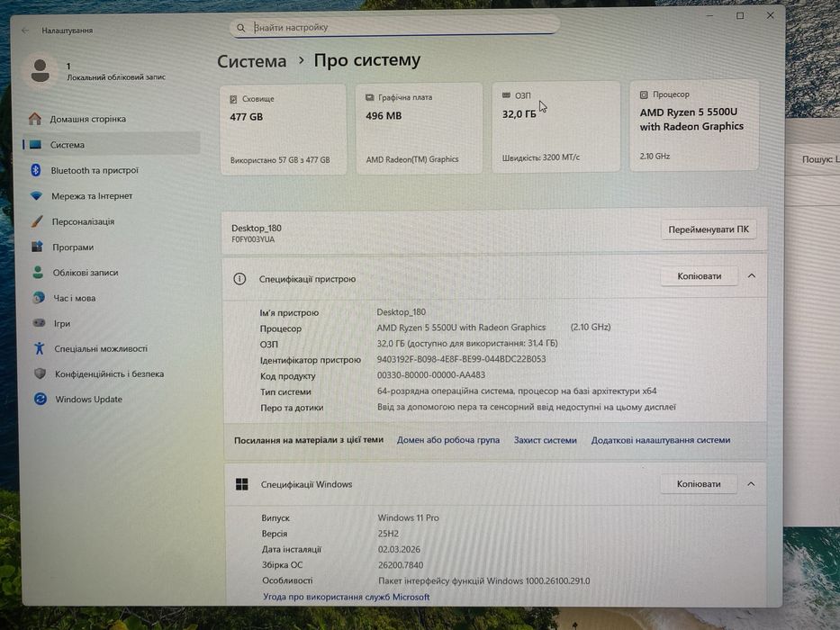Open the Графічна плата 496 MB card
This screenshot has width=840, height=630.
[420, 128]
